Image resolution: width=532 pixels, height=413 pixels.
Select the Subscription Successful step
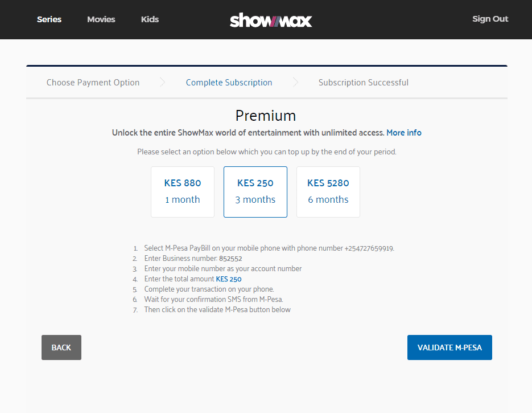point(364,83)
